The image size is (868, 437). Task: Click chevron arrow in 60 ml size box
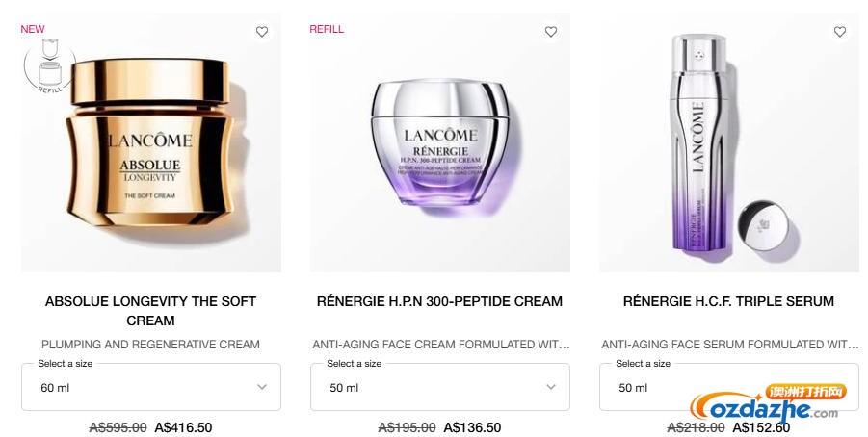[262, 387]
